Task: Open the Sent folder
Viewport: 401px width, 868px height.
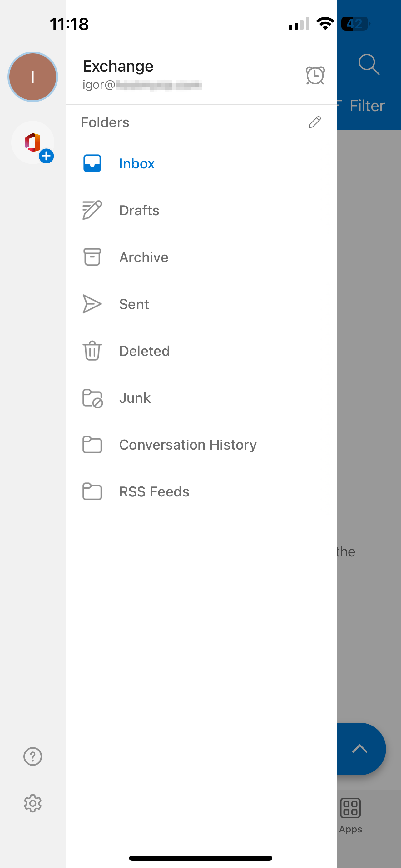Action: point(134,304)
